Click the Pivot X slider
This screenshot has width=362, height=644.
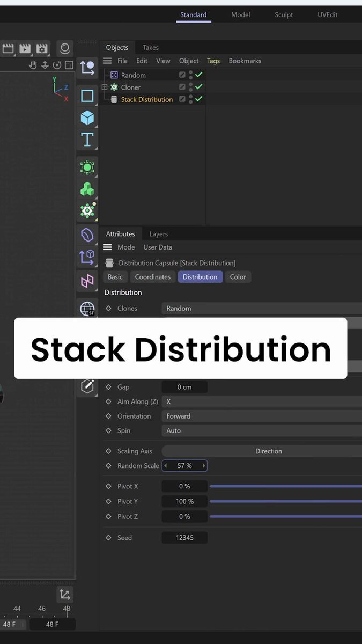point(286,486)
